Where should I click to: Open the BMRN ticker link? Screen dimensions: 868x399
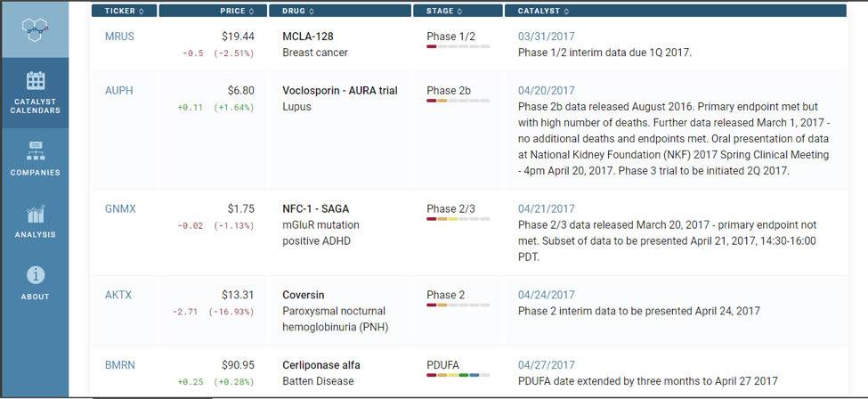tap(120, 365)
